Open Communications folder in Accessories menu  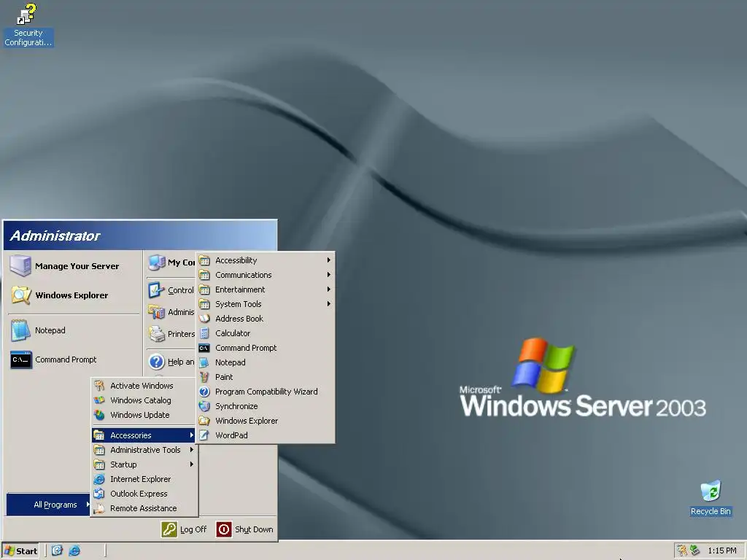click(x=266, y=275)
